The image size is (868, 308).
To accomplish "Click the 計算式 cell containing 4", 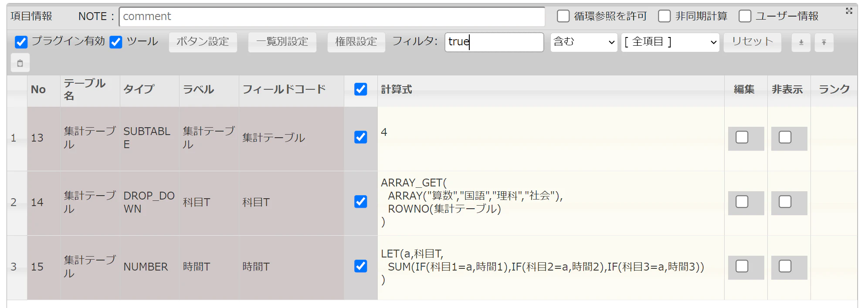I will [551, 139].
